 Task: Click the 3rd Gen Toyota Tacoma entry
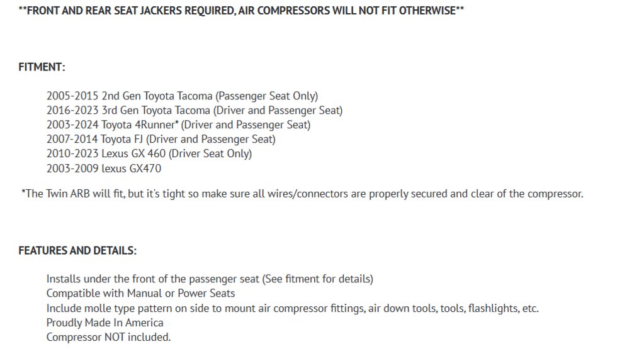tap(195, 111)
